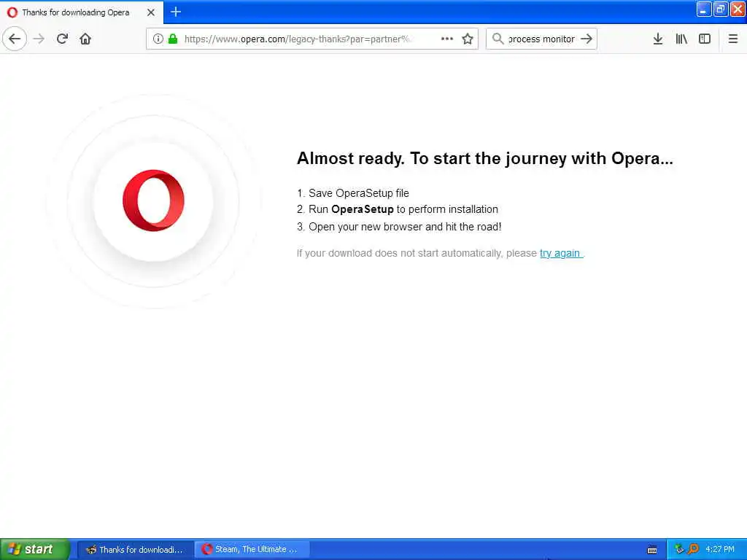Reload the current Opera page
The height and width of the screenshot is (560, 747).
[62, 39]
